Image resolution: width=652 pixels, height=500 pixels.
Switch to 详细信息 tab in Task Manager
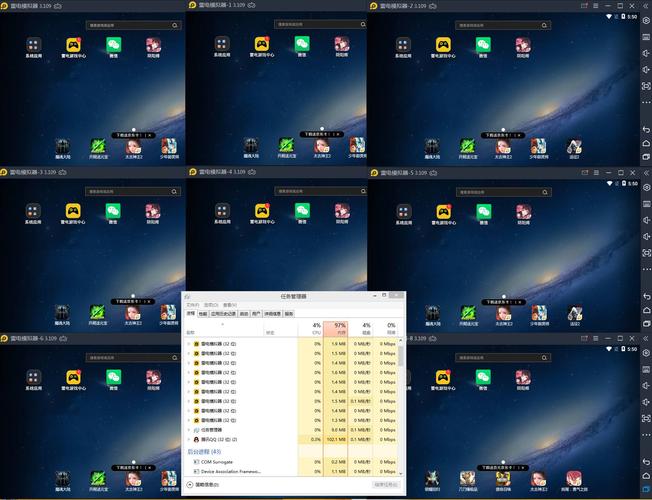click(x=273, y=314)
